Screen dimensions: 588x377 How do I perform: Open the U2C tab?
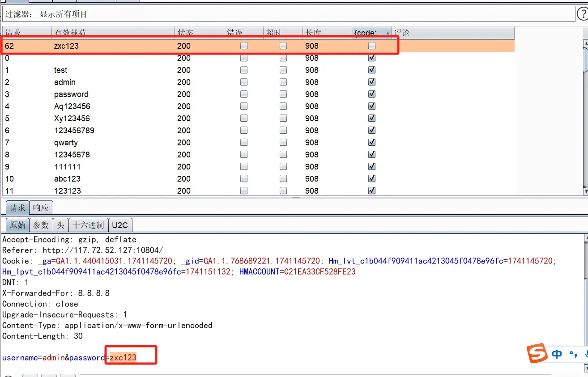click(x=120, y=225)
